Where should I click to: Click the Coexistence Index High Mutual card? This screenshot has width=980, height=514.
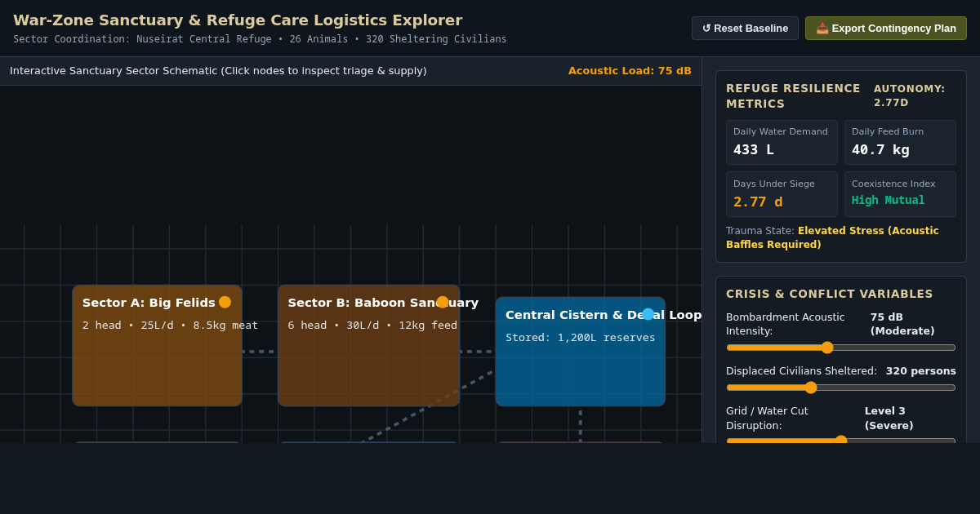900,194
